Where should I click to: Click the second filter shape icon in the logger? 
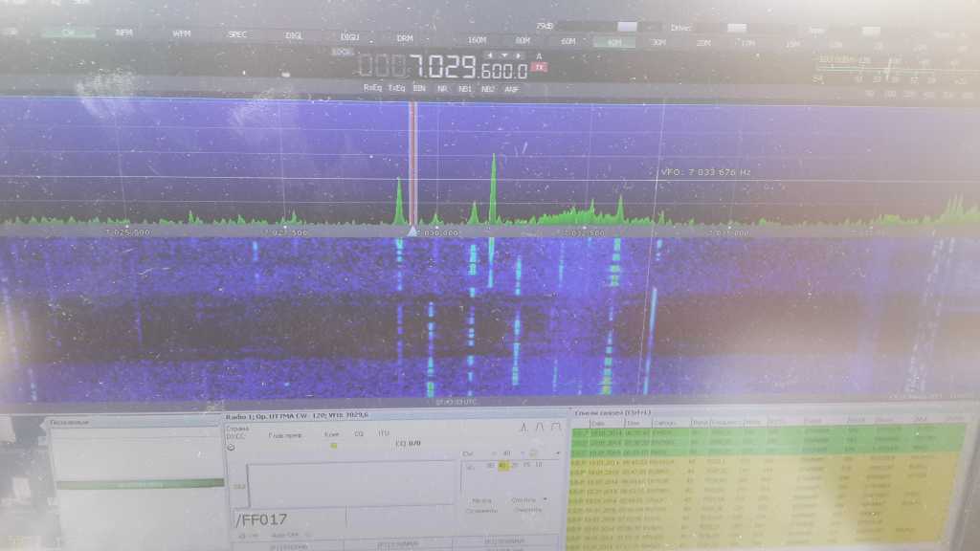pyautogui.click(x=538, y=428)
